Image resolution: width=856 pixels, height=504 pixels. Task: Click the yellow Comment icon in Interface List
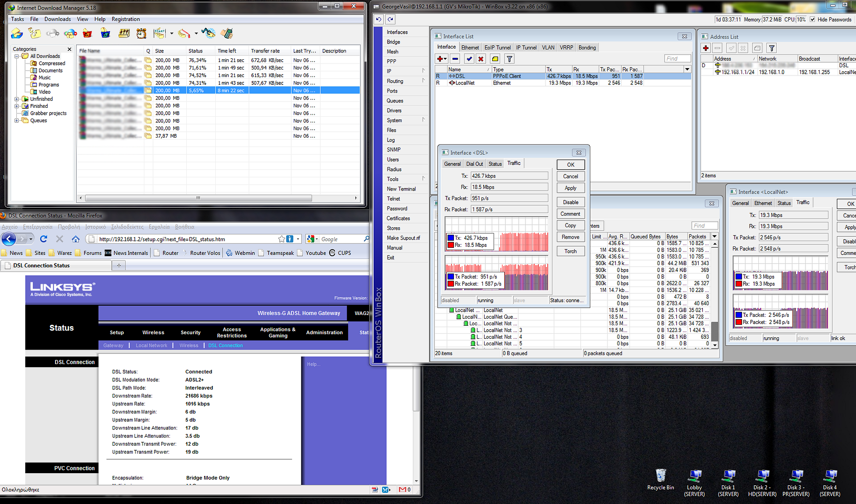[x=495, y=59]
